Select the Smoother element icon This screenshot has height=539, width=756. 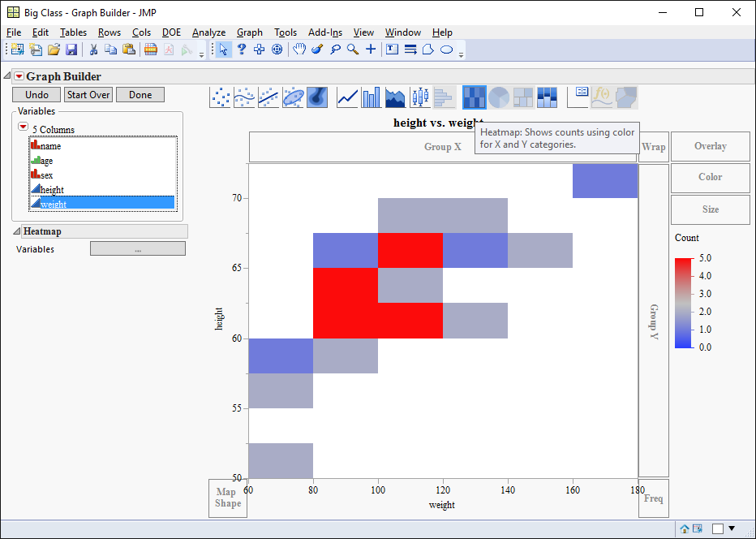coord(244,97)
